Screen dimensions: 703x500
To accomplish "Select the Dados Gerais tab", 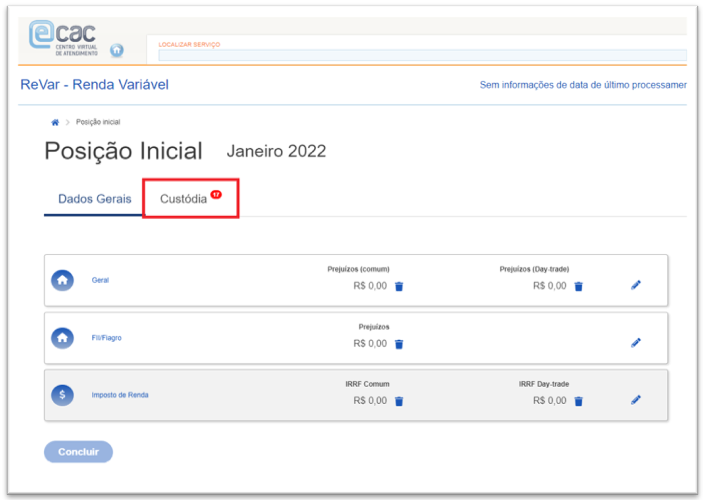I will click(x=94, y=199).
